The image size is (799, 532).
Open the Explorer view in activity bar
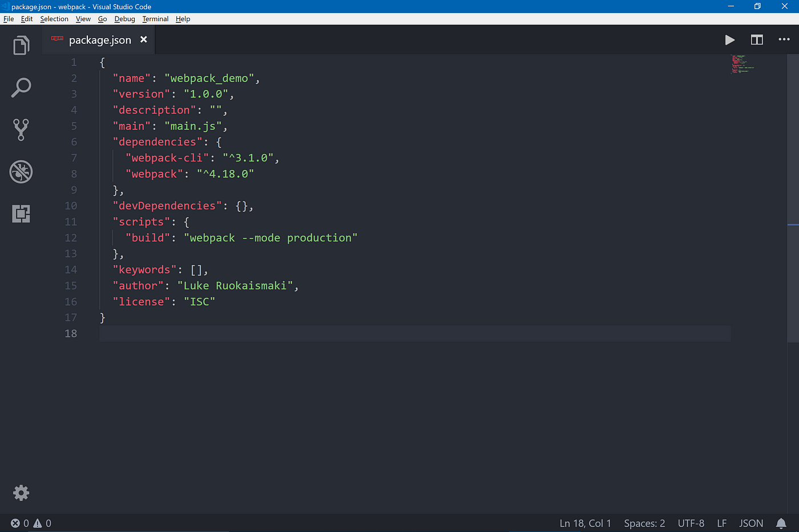coord(21,45)
